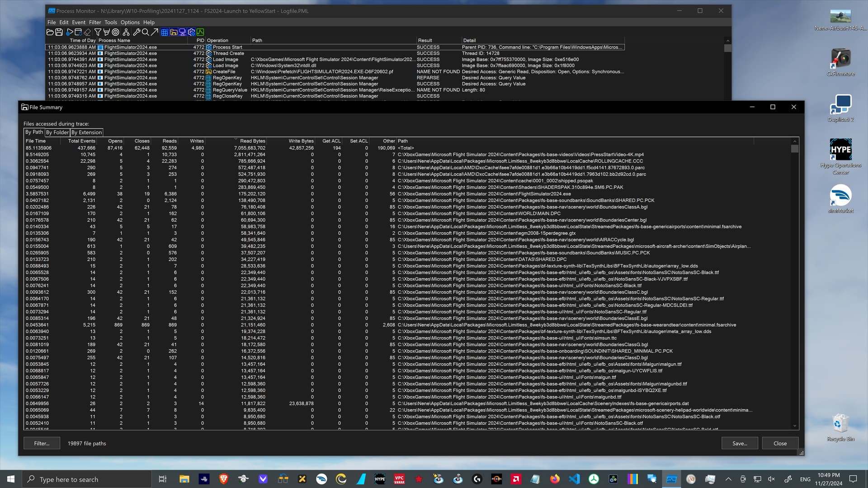
Task: Click the File Summary scrollbar down arrow
Action: coord(795,426)
